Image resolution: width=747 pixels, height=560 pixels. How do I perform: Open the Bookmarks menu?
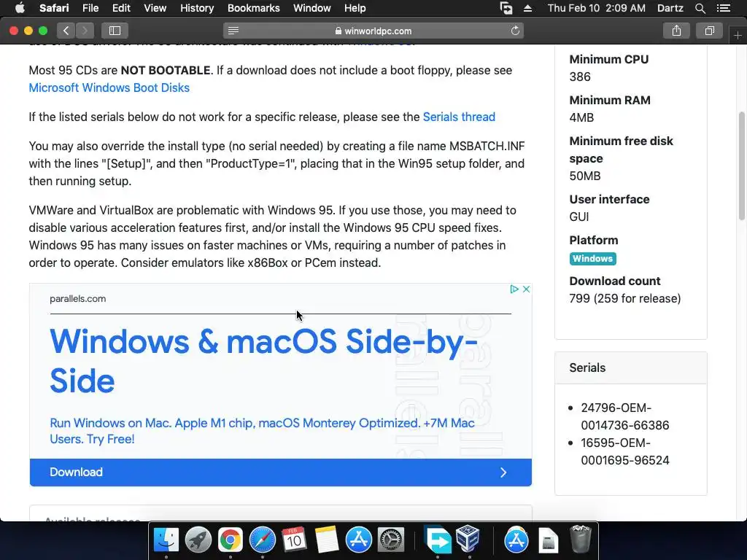tap(253, 8)
